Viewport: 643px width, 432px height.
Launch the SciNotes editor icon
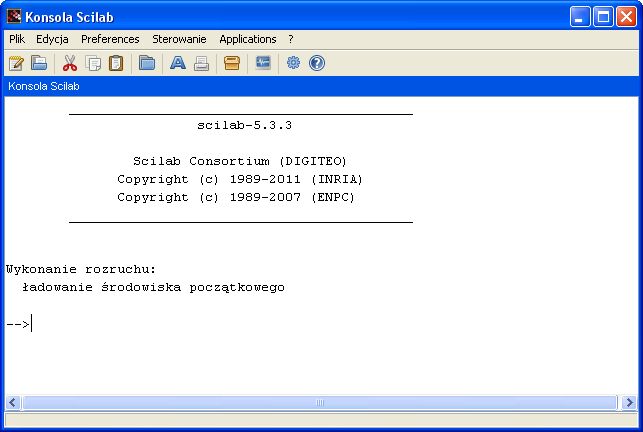point(16,63)
